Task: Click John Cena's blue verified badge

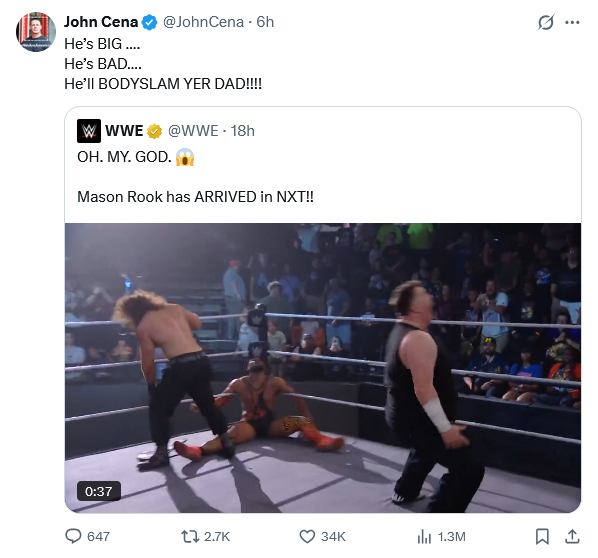Action: point(149,23)
